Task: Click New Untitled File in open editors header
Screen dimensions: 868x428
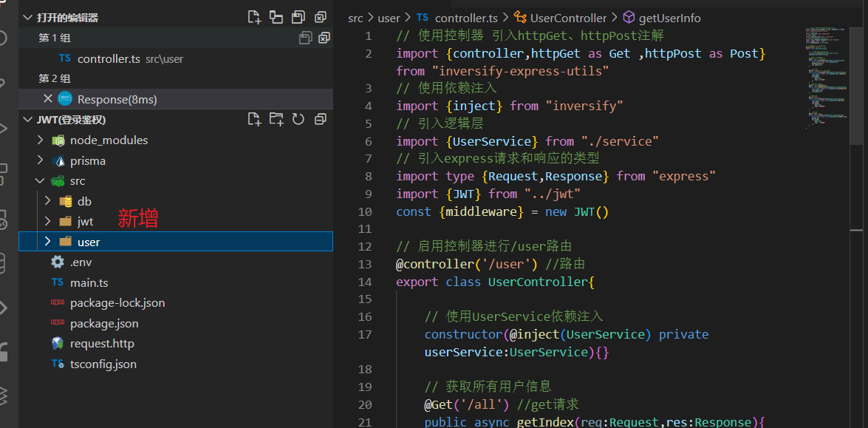Action: pos(254,17)
